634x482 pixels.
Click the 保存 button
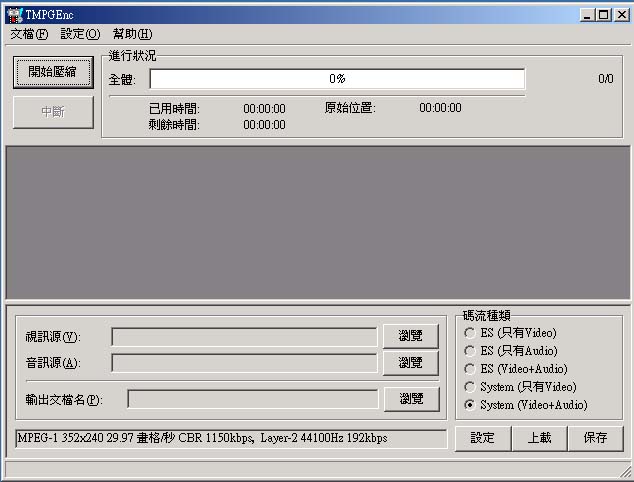595,438
